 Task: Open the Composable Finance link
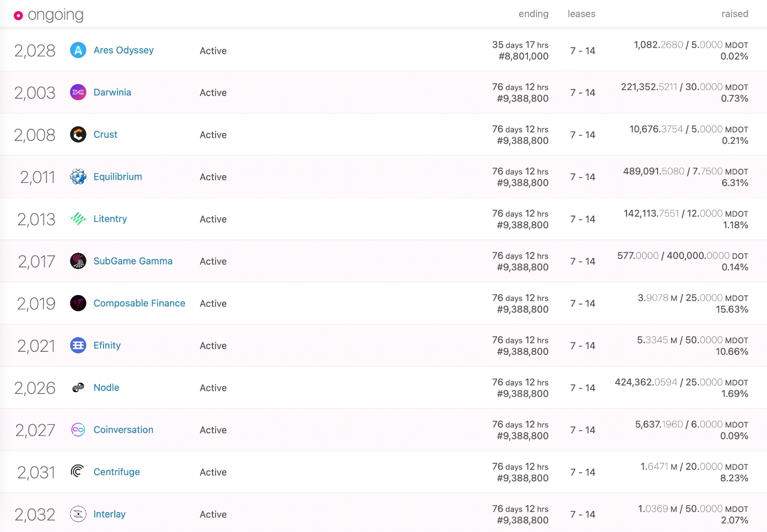pyautogui.click(x=139, y=304)
